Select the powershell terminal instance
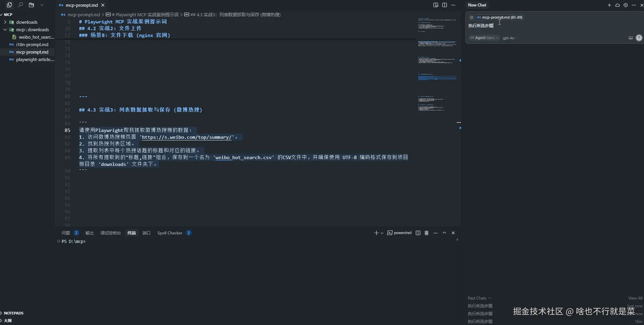The height and width of the screenshot is (325, 644). click(x=400, y=233)
